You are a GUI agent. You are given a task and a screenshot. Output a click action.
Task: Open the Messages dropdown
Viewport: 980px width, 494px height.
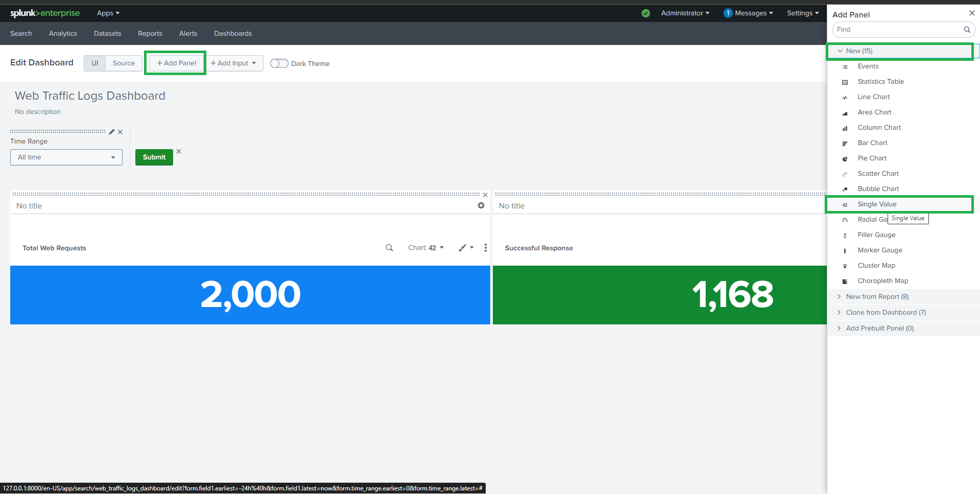pyautogui.click(x=748, y=13)
